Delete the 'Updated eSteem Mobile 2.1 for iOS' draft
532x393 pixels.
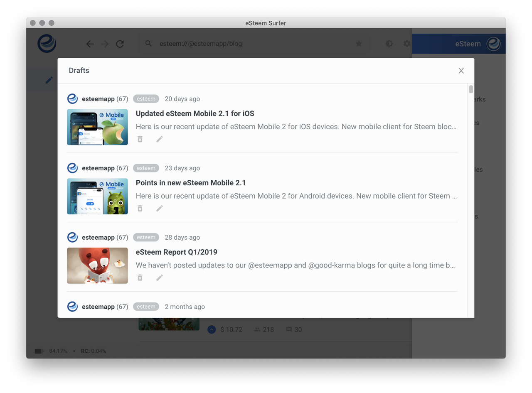point(140,139)
